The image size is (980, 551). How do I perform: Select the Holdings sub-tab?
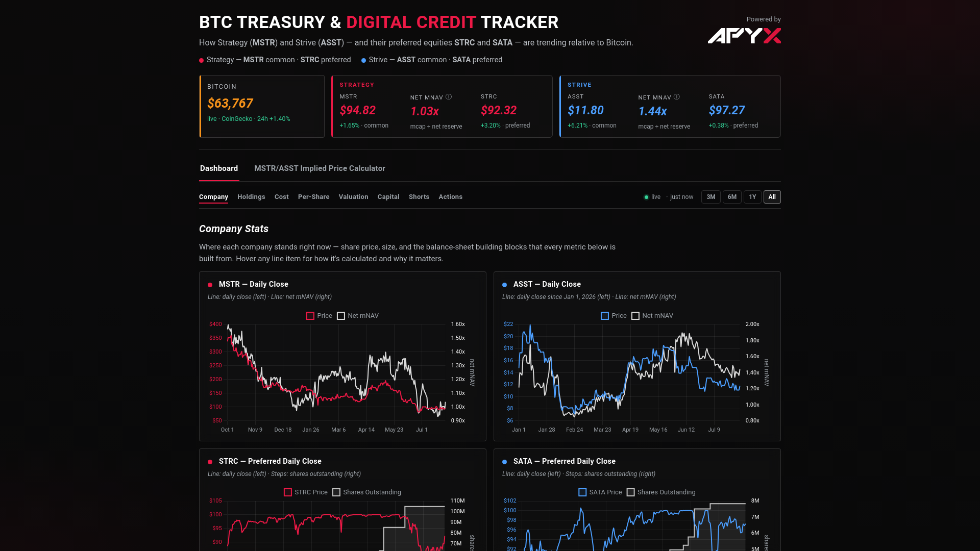pos(251,197)
